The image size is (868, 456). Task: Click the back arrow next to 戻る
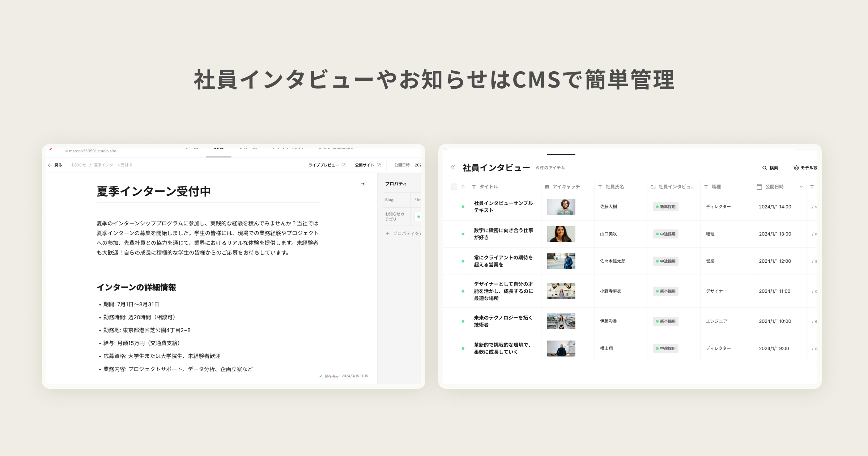pos(50,165)
